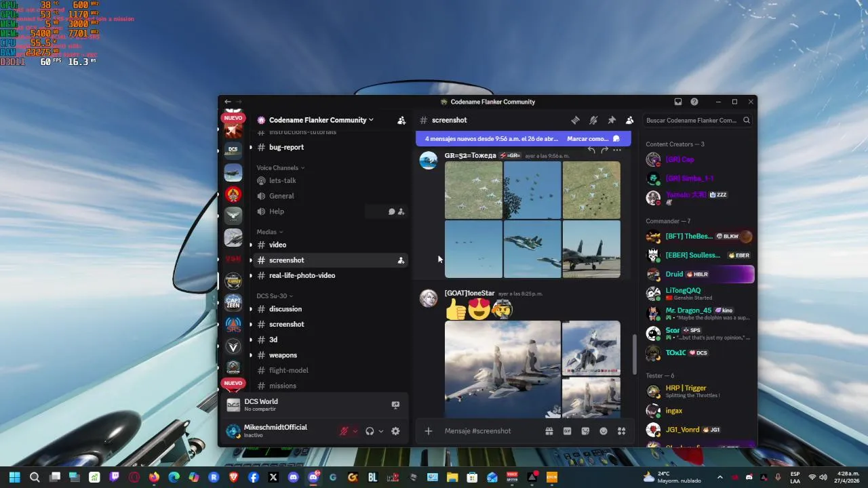Open the apps launcher icon in message bar
This screenshot has height=488, width=868.
click(x=621, y=431)
